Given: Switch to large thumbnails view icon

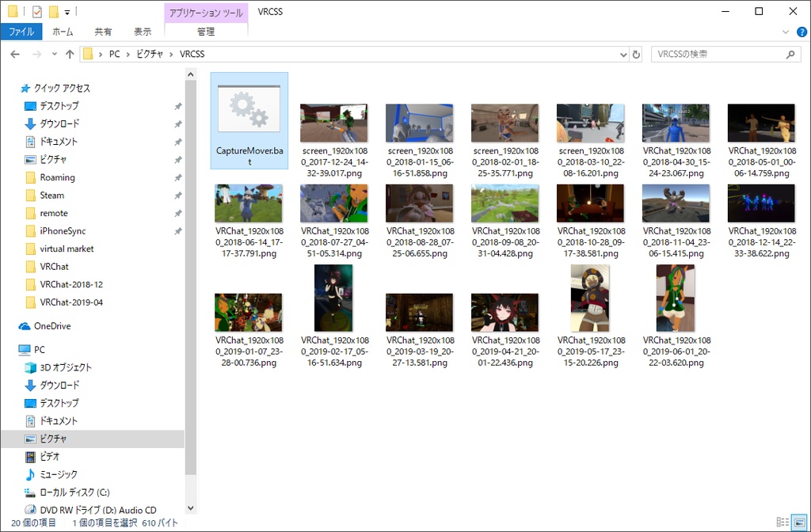Looking at the screenshot, I should pyautogui.click(x=799, y=522).
